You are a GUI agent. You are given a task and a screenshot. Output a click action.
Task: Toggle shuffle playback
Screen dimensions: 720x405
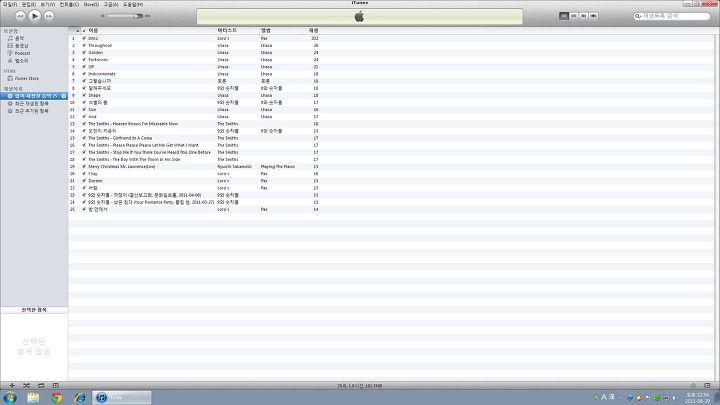point(26,386)
